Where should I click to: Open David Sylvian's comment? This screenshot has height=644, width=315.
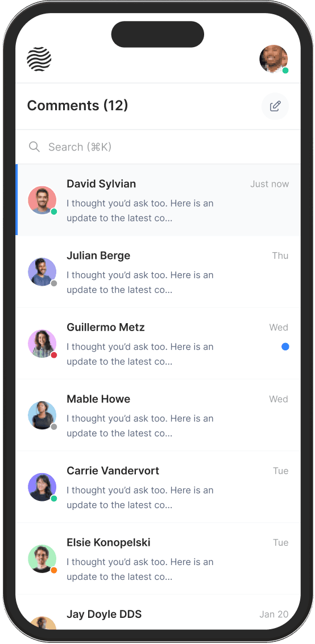point(158,200)
